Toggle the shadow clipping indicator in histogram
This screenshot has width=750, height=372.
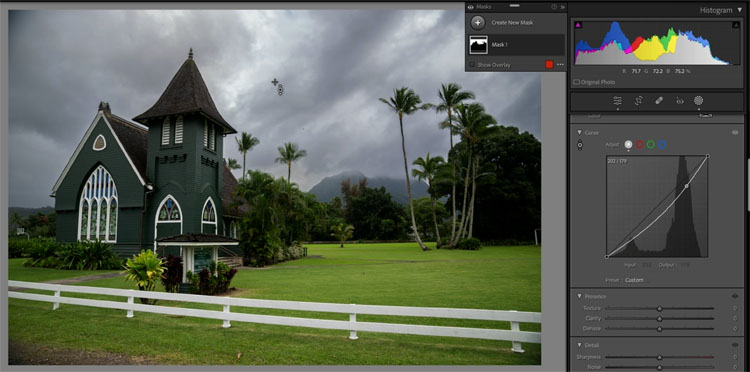click(x=578, y=25)
